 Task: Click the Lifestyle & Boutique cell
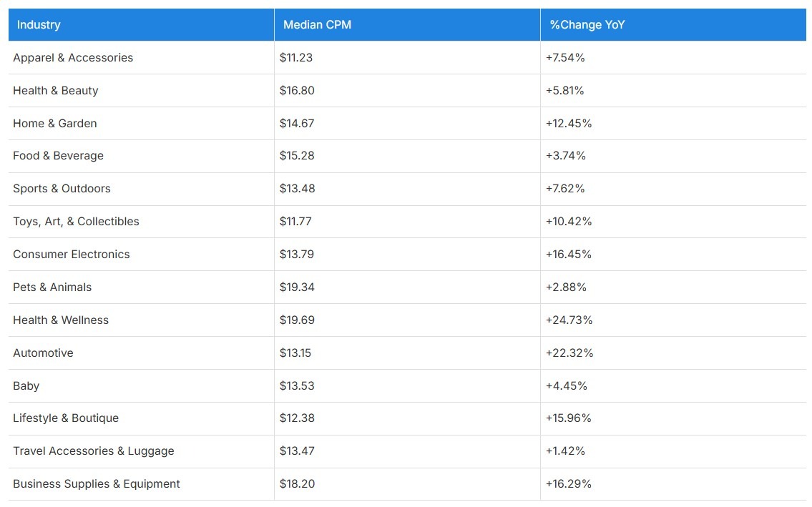pyautogui.click(x=66, y=418)
